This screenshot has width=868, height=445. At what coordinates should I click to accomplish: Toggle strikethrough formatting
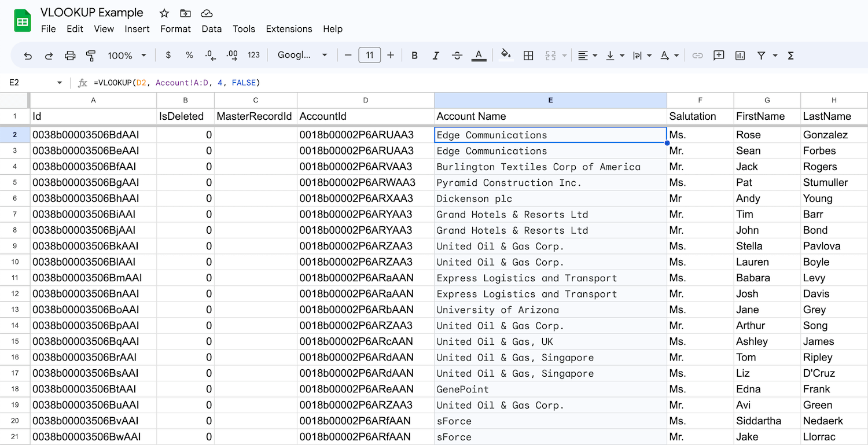pyautogui.click(x=457, y=56)
